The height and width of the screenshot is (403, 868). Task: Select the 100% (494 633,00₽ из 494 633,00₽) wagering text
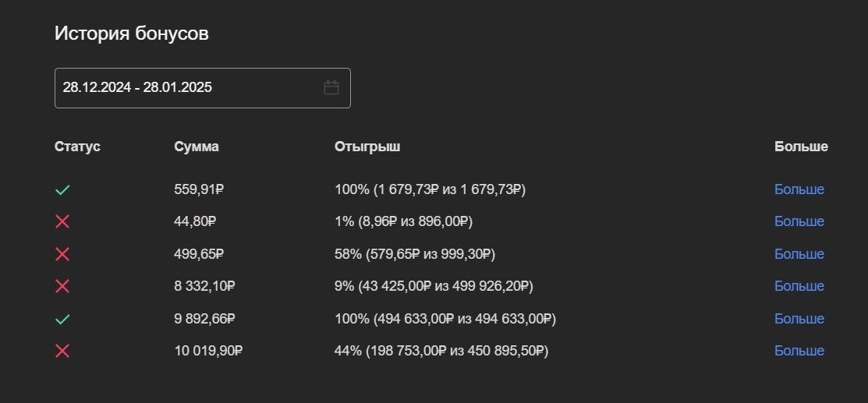click(x=445, y=319)
